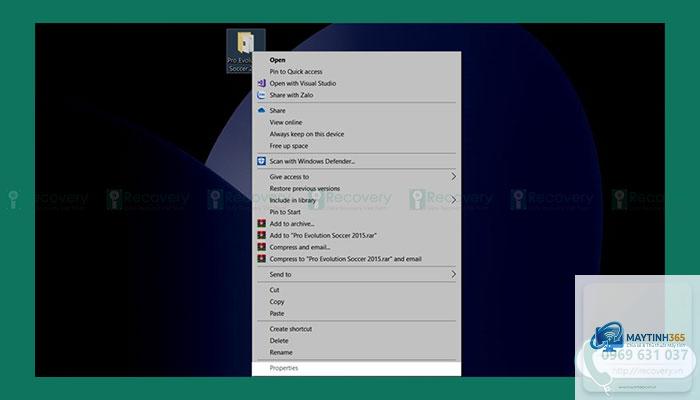Click the WinRAR icon beside Add to archive
The width and height of the screenshot is (700, 400).
(262, 223)
